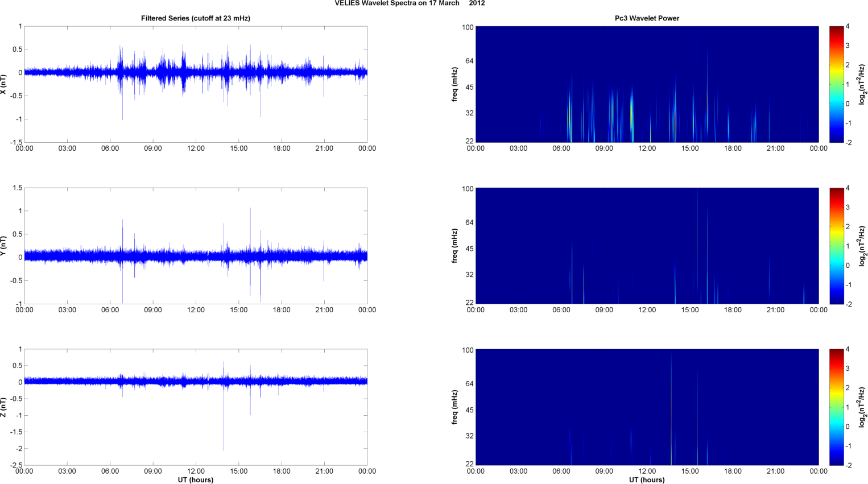Select the middle Pc3 wavelet power spectrogram
Screen dimensions: 868x484
coord(647,246)
